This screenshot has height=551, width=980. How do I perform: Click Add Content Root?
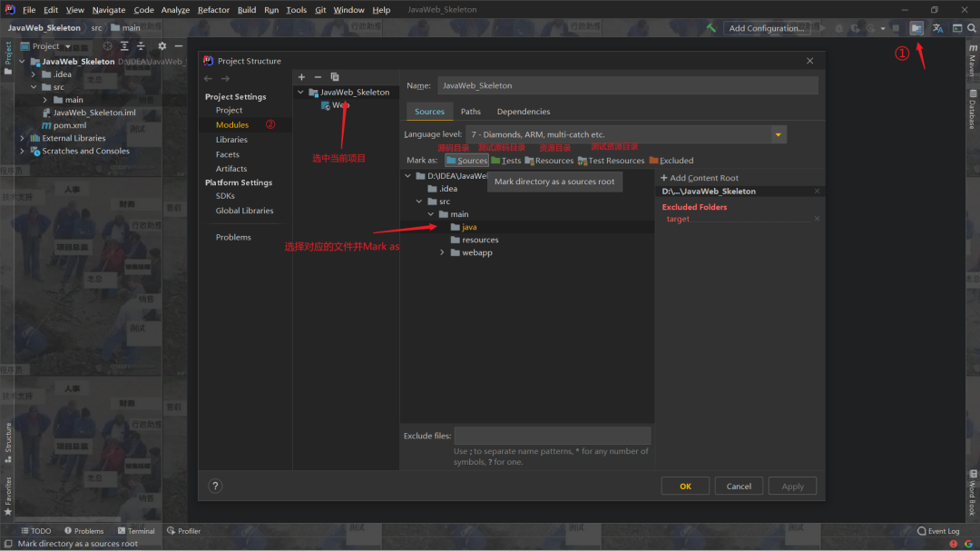[x=700, y=178]
